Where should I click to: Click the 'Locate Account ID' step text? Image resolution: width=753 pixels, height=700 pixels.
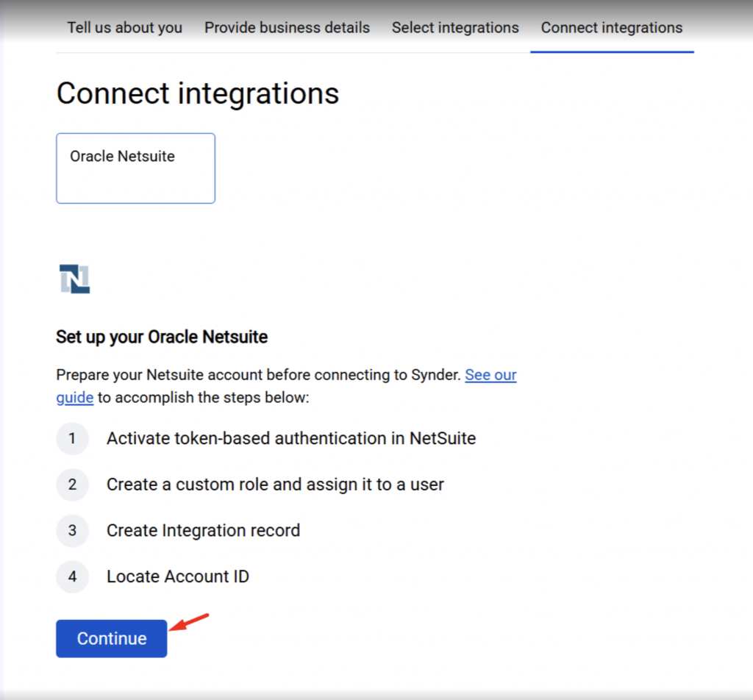pos(178,576)
